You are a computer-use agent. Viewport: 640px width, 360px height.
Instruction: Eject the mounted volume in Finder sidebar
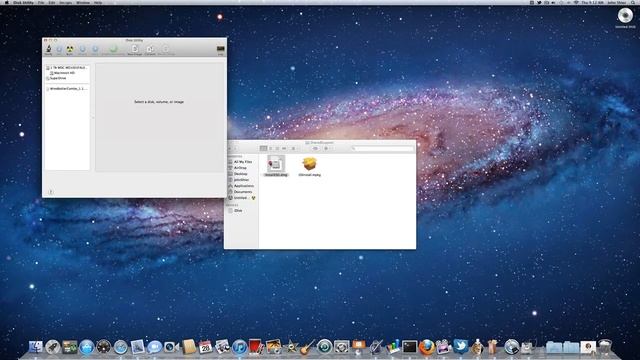pyautogui.click(x=253, y=198)
